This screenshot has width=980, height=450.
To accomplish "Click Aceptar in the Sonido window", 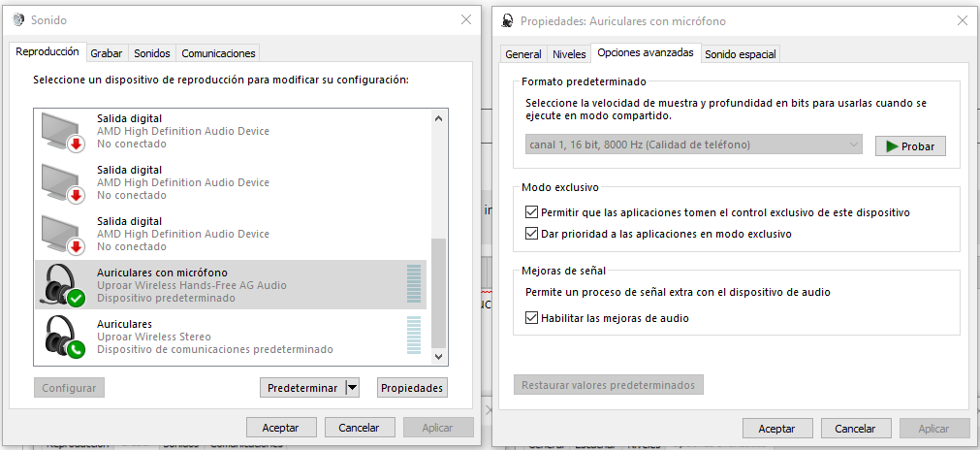I will [281, 428].
